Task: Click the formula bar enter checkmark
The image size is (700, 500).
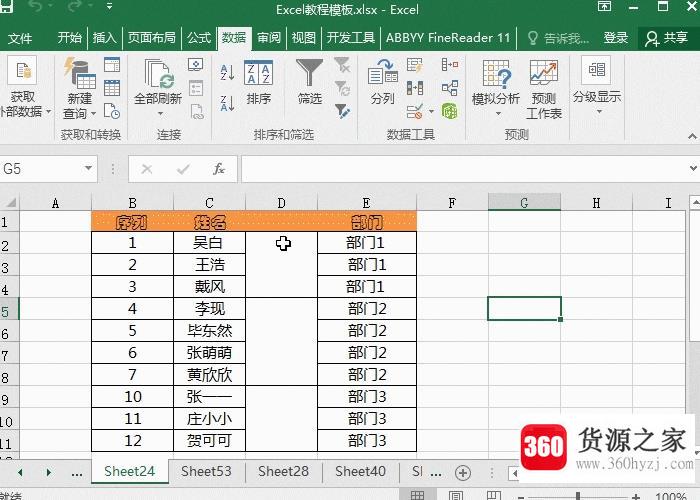Action: click(183, 169)
